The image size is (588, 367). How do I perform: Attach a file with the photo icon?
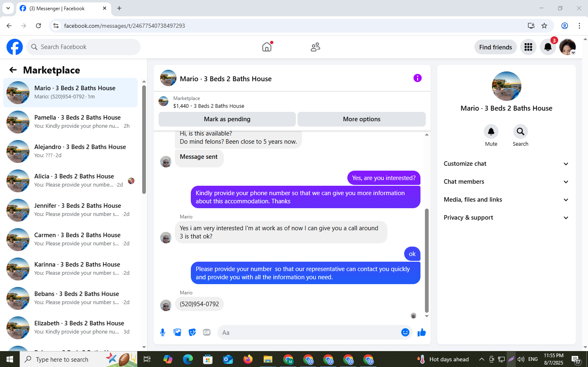[177, 332]
